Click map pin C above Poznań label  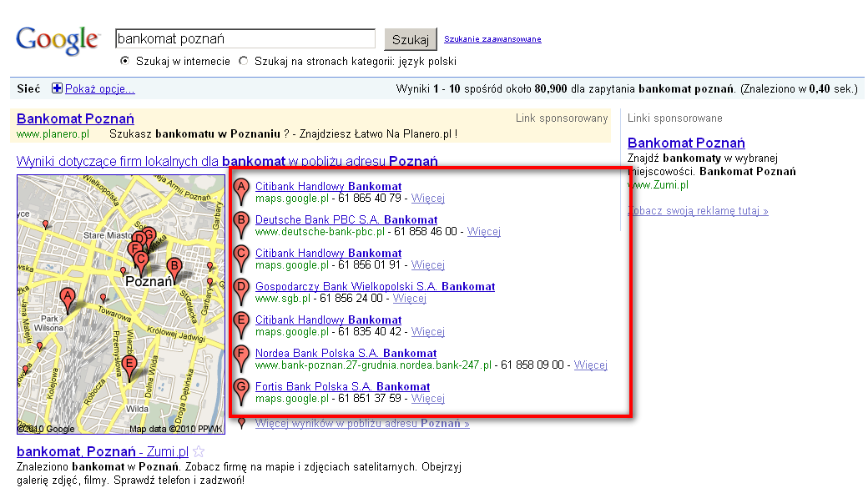[141, 262]
